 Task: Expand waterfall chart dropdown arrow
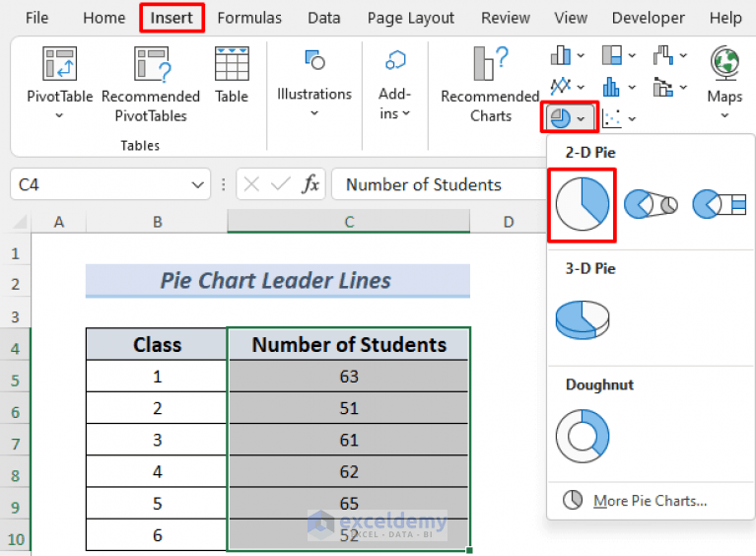point(684,55)
